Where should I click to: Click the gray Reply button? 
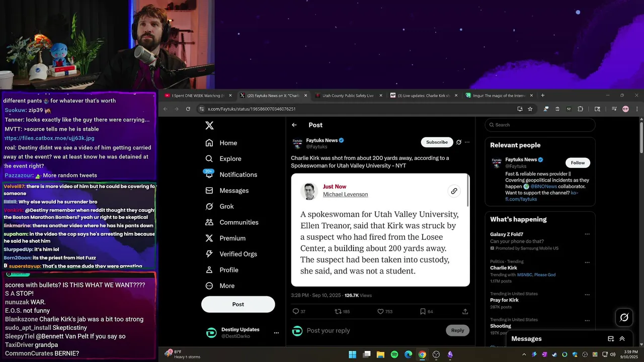457,330
